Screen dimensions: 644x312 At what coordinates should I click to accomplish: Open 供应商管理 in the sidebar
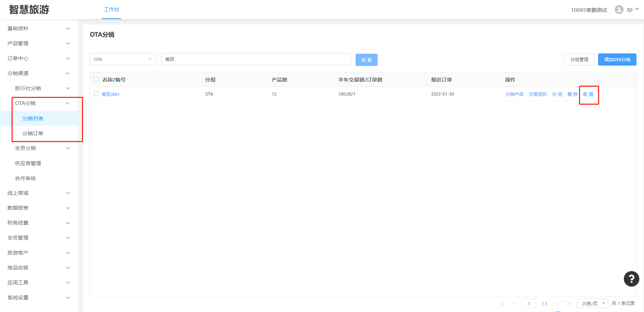coord(28,163)
